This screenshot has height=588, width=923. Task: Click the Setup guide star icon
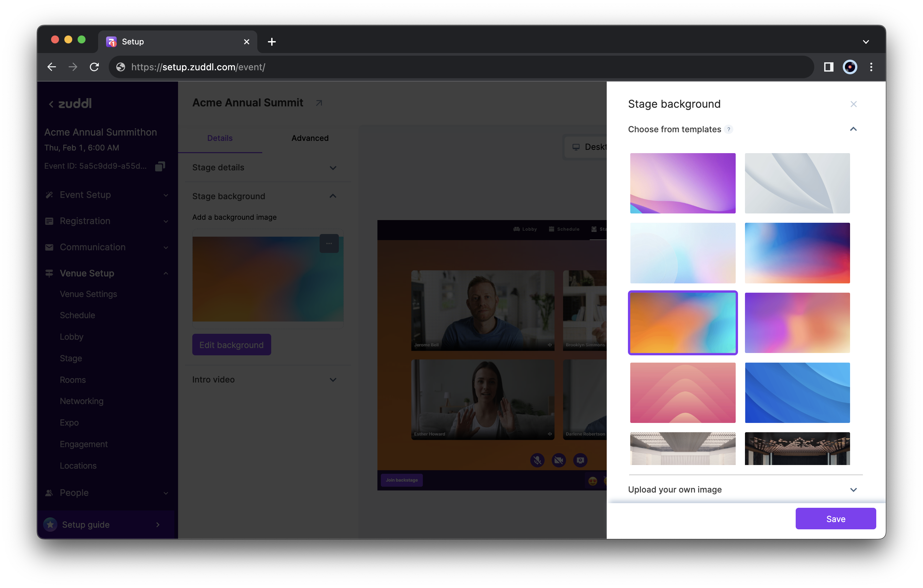(x=50, y=524)
